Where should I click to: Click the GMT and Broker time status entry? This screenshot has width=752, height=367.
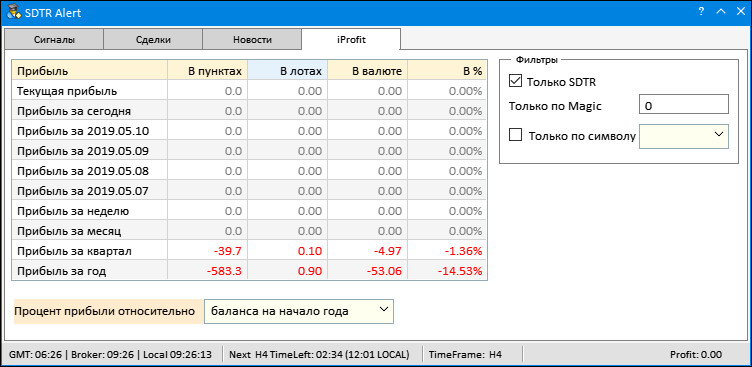click(111, 355)
